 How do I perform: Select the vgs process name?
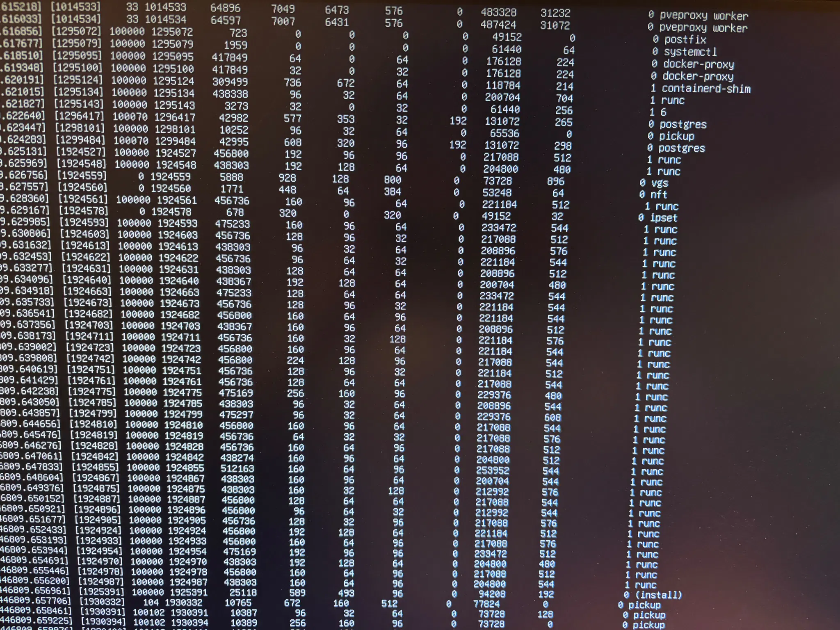(x=660, y=183)
